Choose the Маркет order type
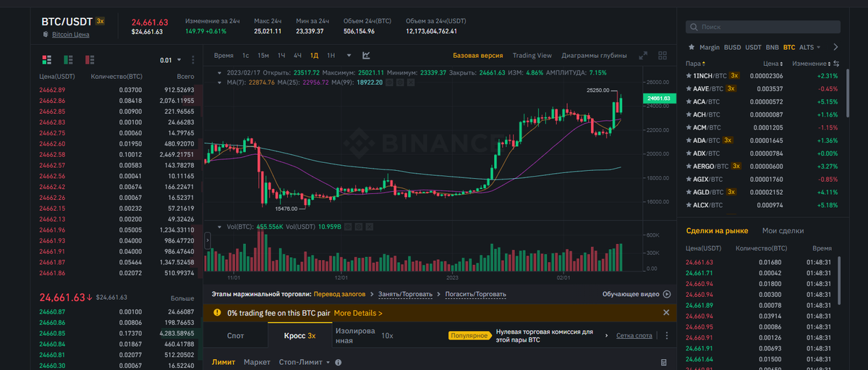Viewport: 868px width, 370px height. 257,362
